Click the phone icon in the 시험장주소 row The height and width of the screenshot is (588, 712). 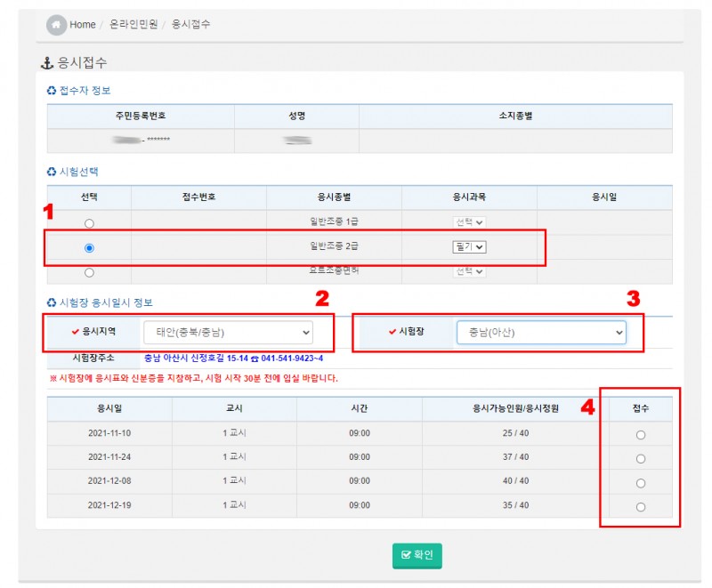255,358
